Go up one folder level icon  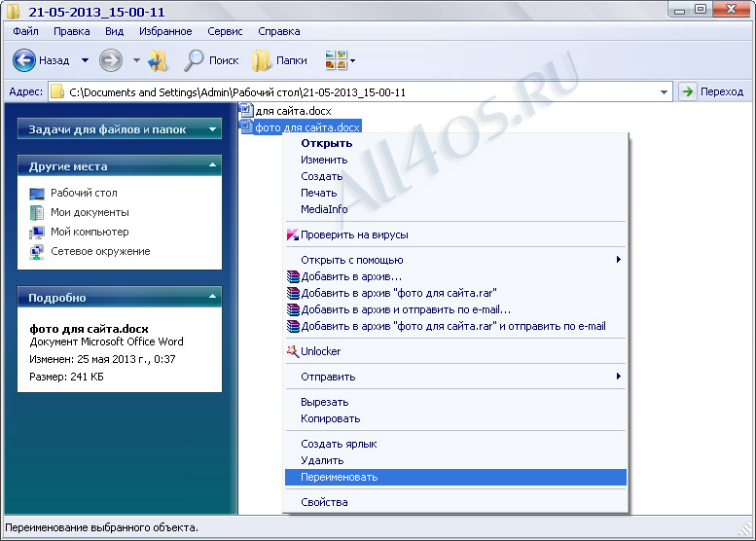point(158,60)
